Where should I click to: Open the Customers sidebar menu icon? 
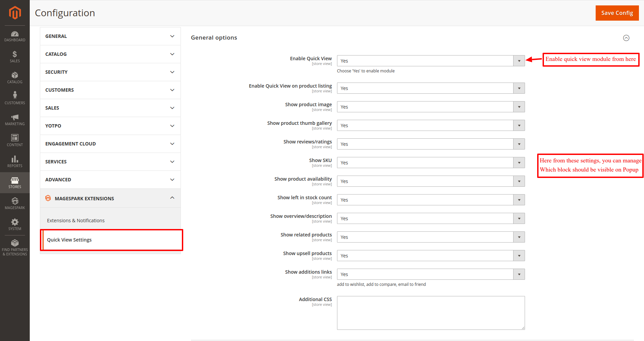tap(15, 95)
